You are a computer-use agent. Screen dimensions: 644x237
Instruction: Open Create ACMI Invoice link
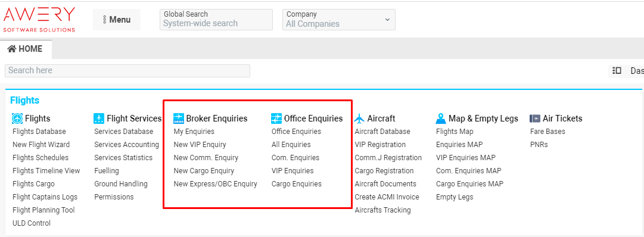[387, 197]
